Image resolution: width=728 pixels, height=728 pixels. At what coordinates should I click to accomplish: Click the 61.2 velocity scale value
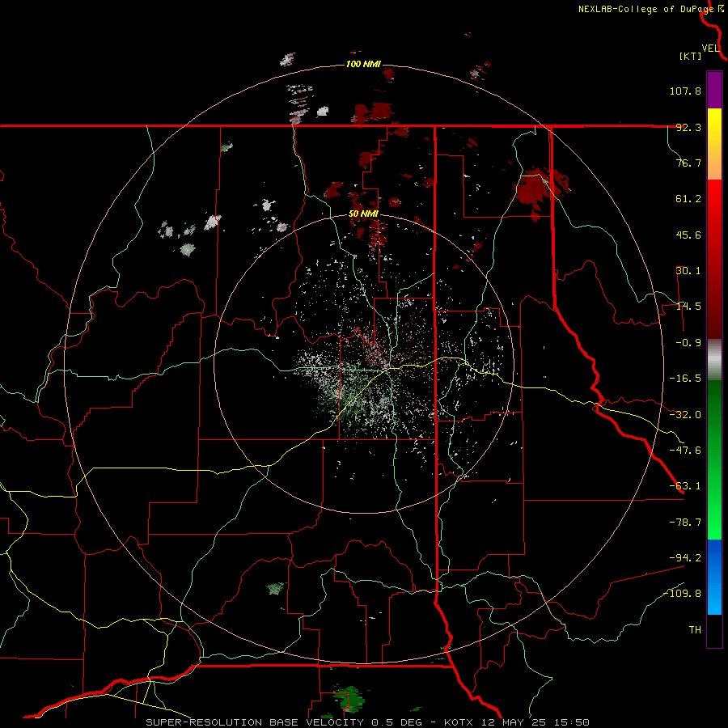(688, 199)
